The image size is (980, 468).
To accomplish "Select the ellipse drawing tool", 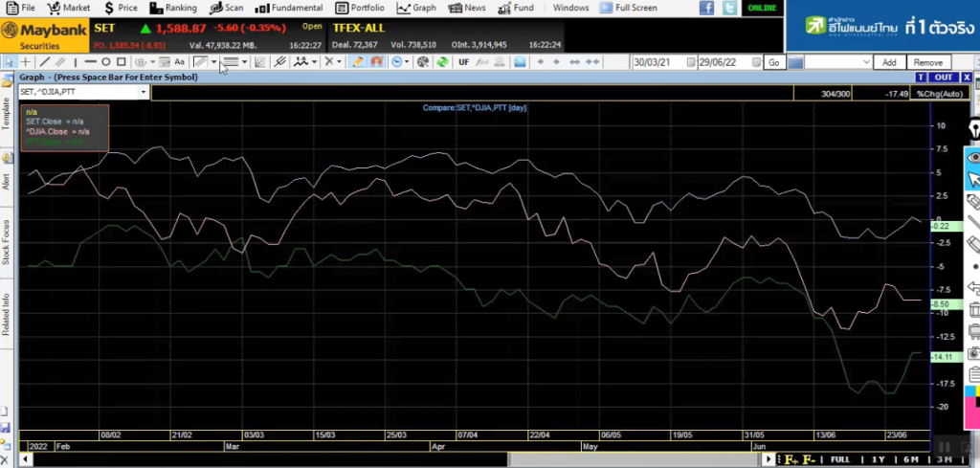I will [105, 62].
